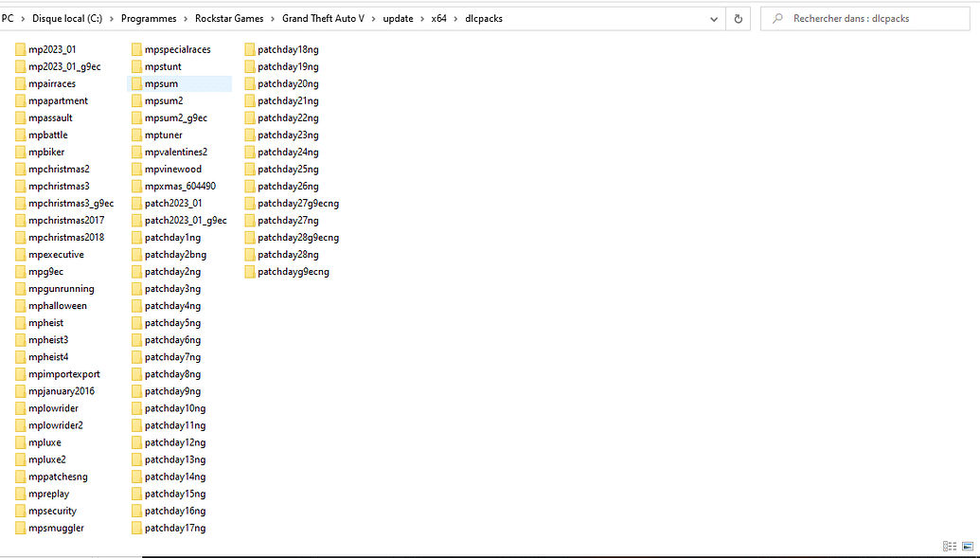
Task: Click the search box 'Rechercher dans : dlcpacks'
Action: point(865,19)
